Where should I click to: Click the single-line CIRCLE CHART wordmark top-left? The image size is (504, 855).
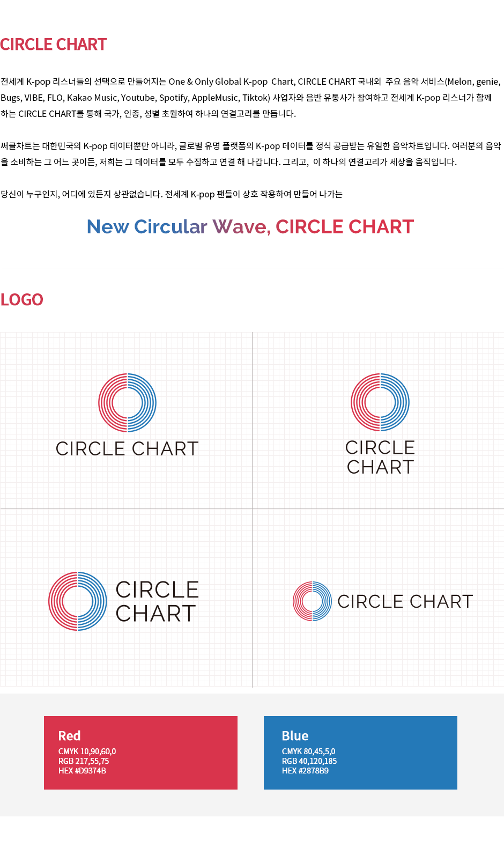point(127,449)
